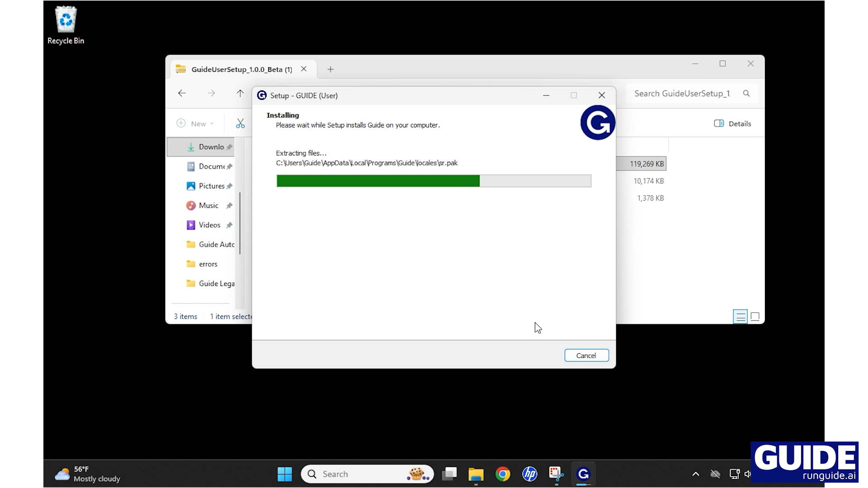The height and width of the screenshot is (488, 868).
Task: Open the HP app from the taskbar
Action: tap(529, 474)
